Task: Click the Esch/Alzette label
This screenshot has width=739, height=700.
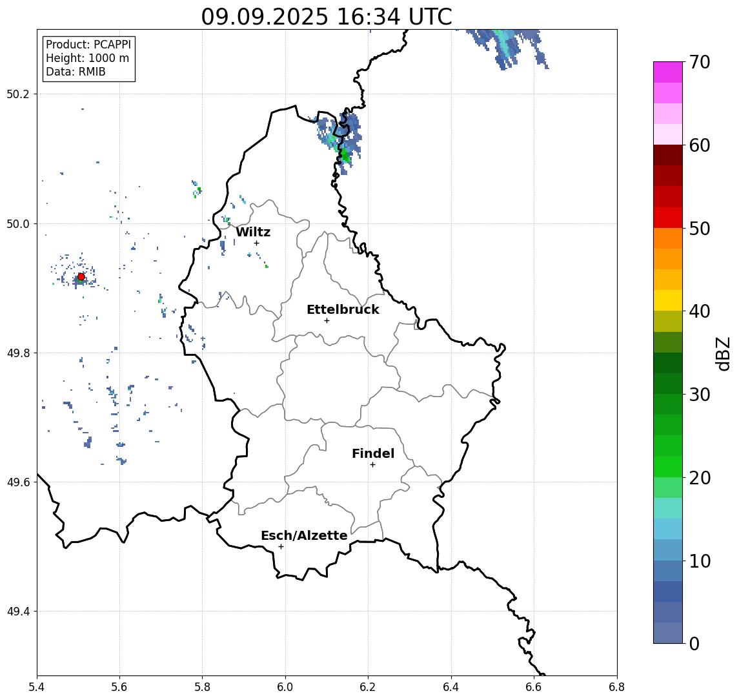Action: tap(304, 535)
